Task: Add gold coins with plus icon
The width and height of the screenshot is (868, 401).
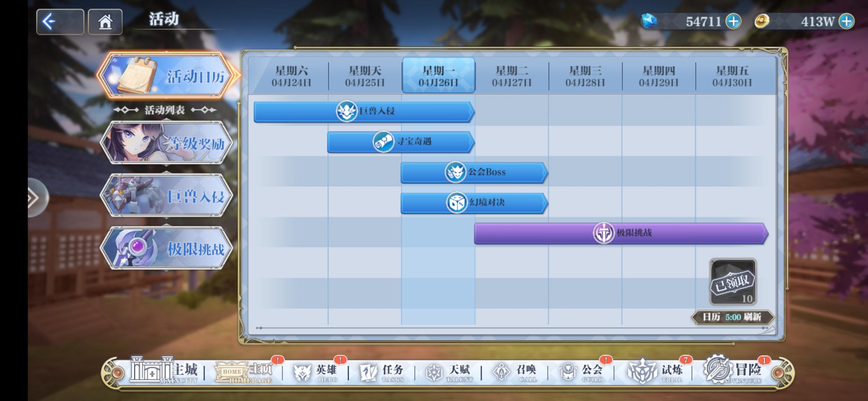Action: coord(847,21)
